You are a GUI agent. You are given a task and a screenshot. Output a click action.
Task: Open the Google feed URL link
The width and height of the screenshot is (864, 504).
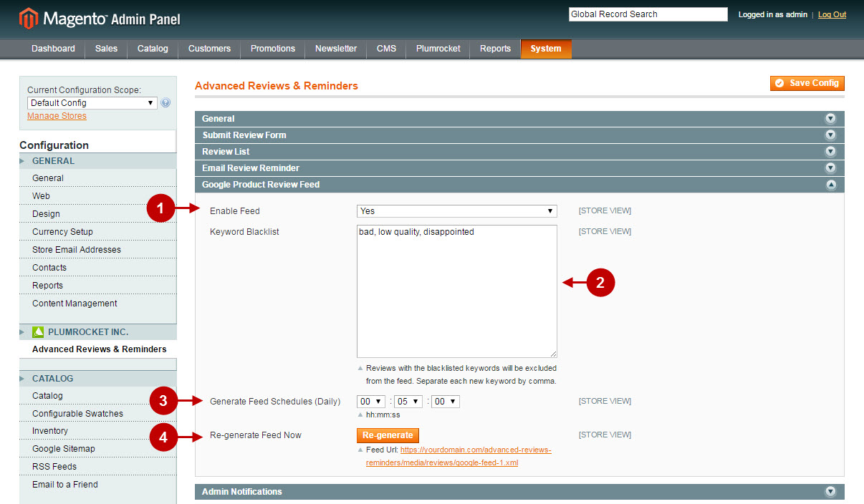pyautogui.click(x=459, y=456)
